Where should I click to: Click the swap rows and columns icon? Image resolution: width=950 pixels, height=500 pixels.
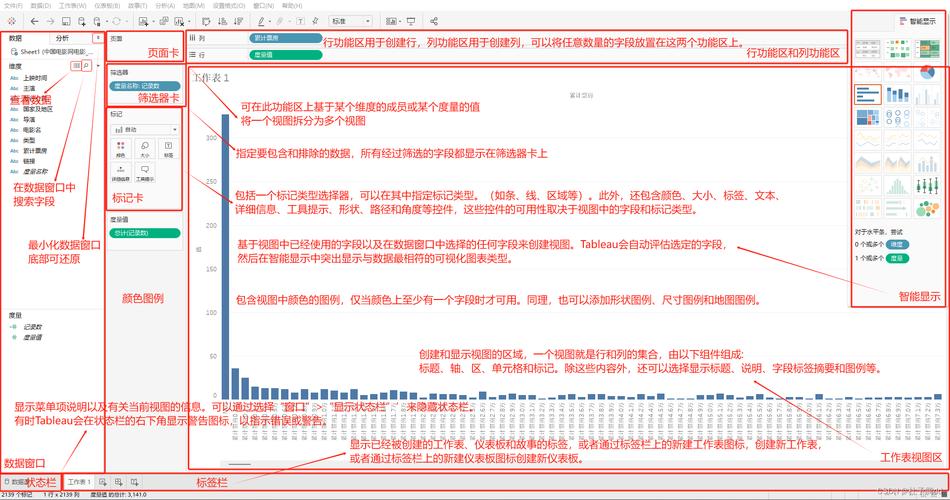pyautogui.click(x=206, y=21)
